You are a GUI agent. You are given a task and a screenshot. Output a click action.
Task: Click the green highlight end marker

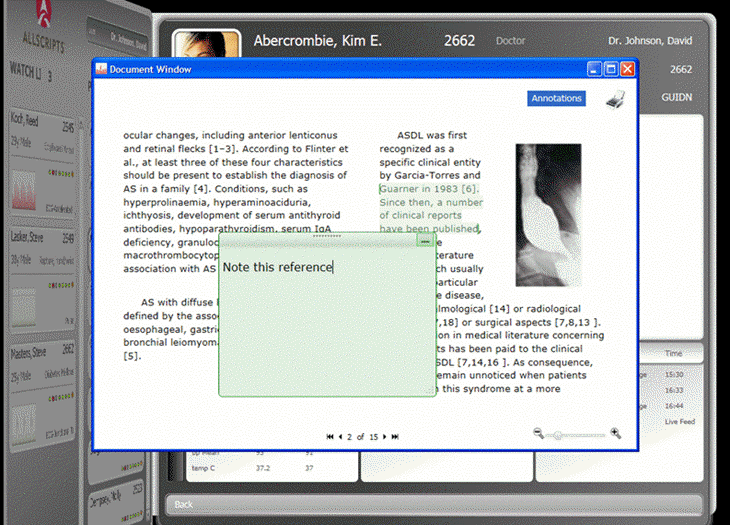coord(480,229)
